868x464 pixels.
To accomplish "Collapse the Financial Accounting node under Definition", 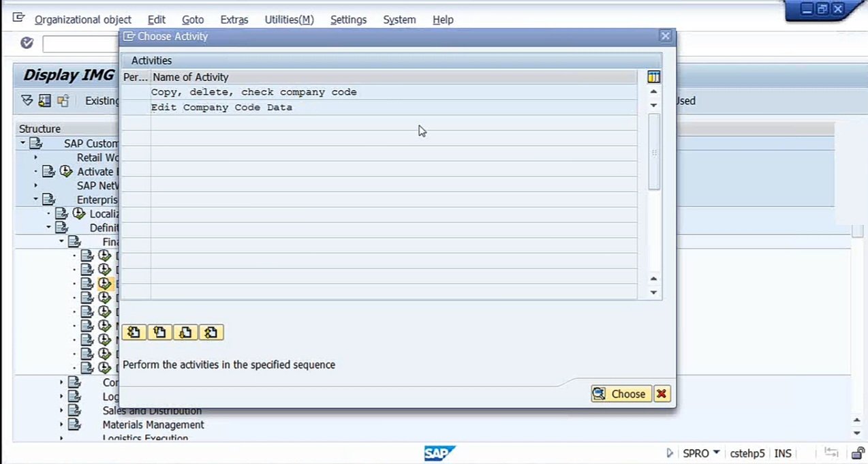I will 62,241.
